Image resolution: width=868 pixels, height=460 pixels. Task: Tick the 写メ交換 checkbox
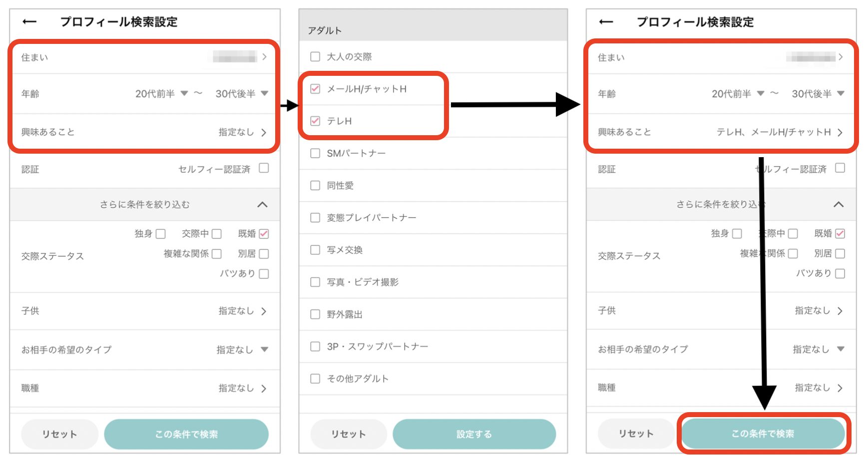pyautogui.click(x=315, y=250)
